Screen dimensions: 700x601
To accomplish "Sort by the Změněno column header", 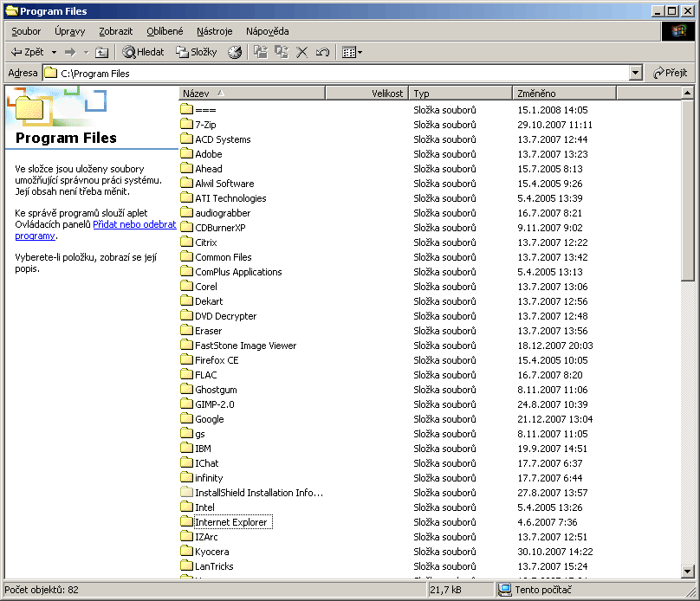I will 564,94.
